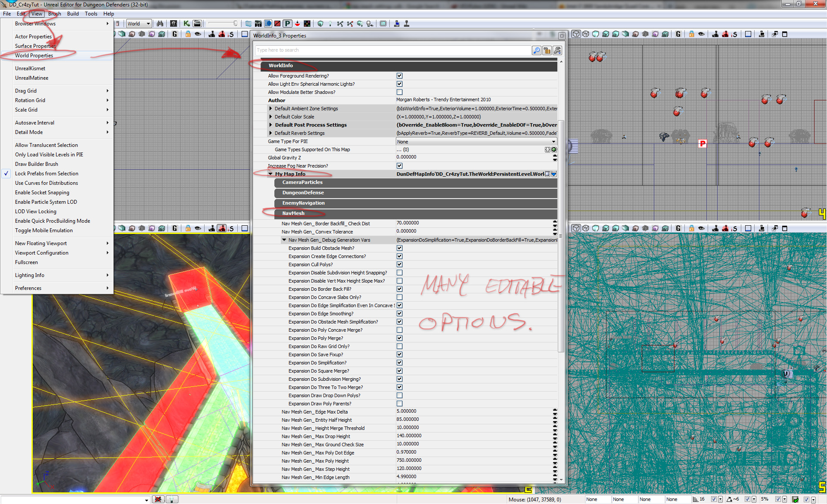Collapse Nav Mesh Gen Debug Generation Vars
This screenshot has width=827, height=504.
[x=284, y=240]
